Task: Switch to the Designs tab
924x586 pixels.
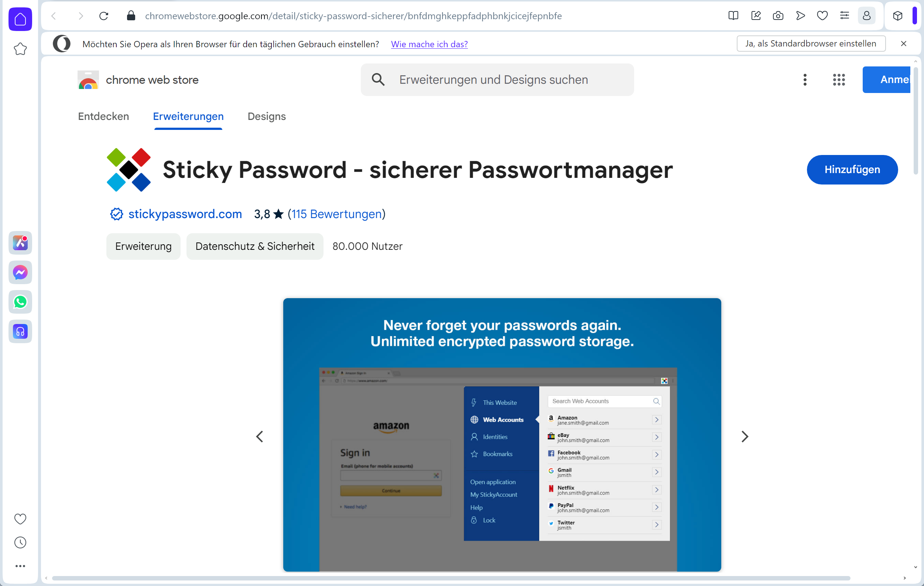Action: pos(267,116)
